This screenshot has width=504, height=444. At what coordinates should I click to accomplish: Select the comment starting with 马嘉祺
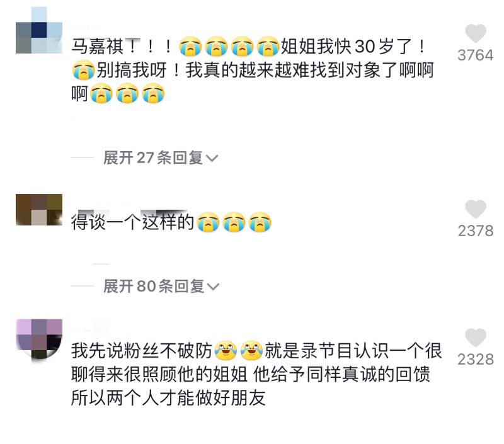253,70
